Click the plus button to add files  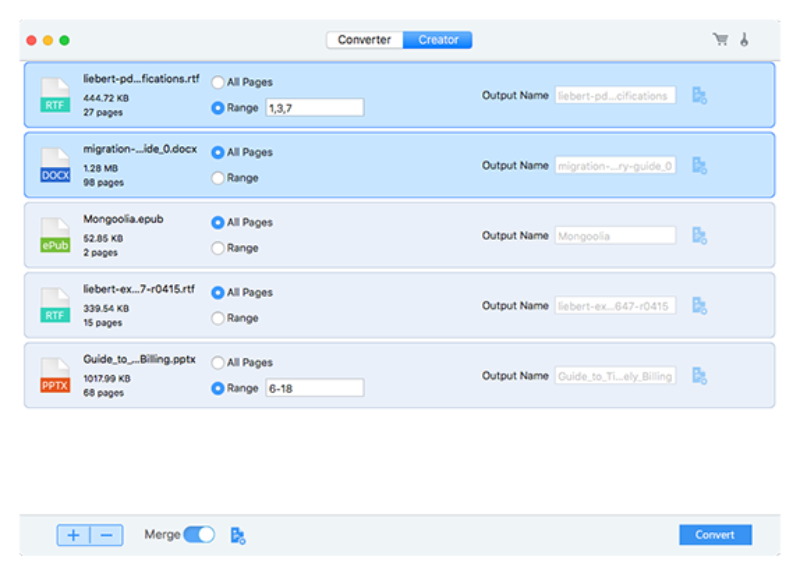73,535
